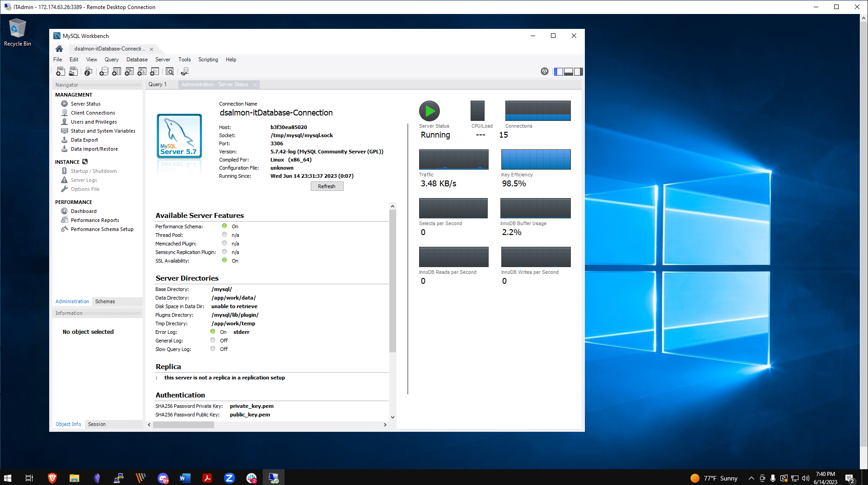Create a new view icon
This screenshot has width=868, height=485.
point(129,72)
